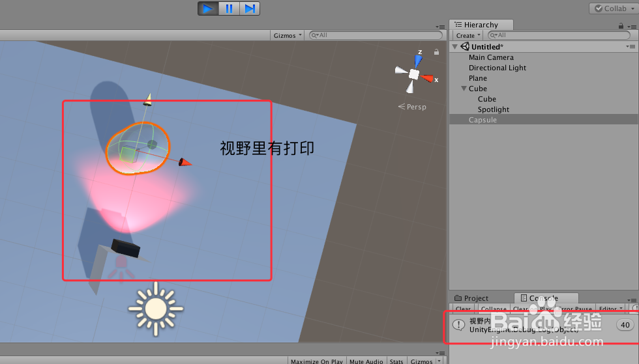Open Scene view Gizmos dropdown
639x364 pixels.
pos(287,35)
